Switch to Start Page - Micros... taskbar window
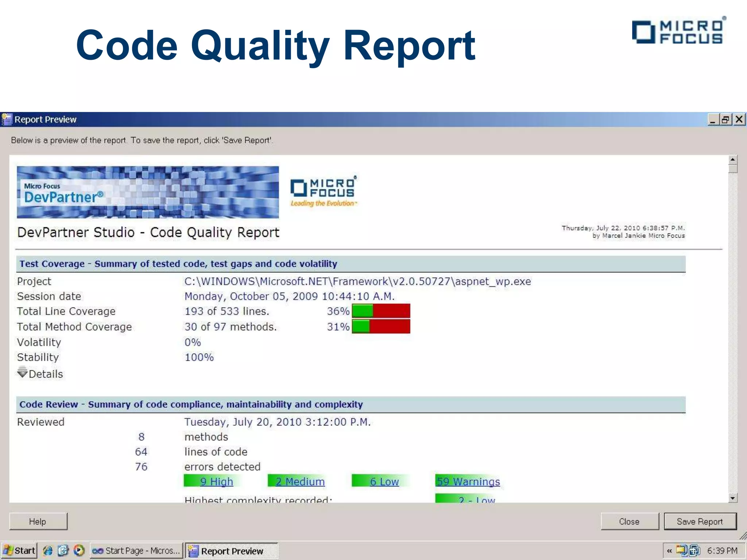 click(136, 551)
